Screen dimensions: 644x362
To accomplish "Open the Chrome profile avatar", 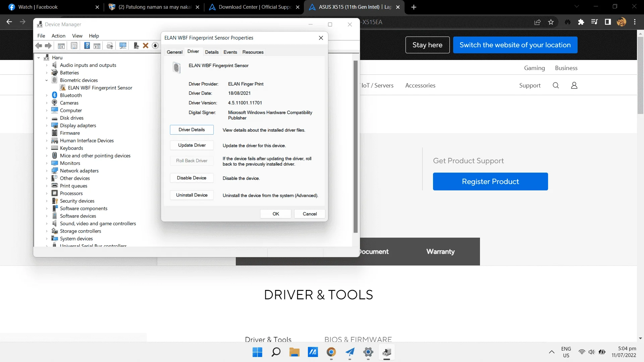I will (x=621, y=22).
